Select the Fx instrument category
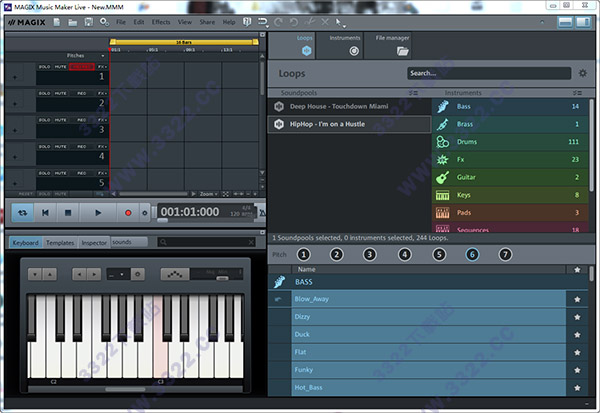The width and height of the screenshot is (600, 413). (x=510, y=159)
